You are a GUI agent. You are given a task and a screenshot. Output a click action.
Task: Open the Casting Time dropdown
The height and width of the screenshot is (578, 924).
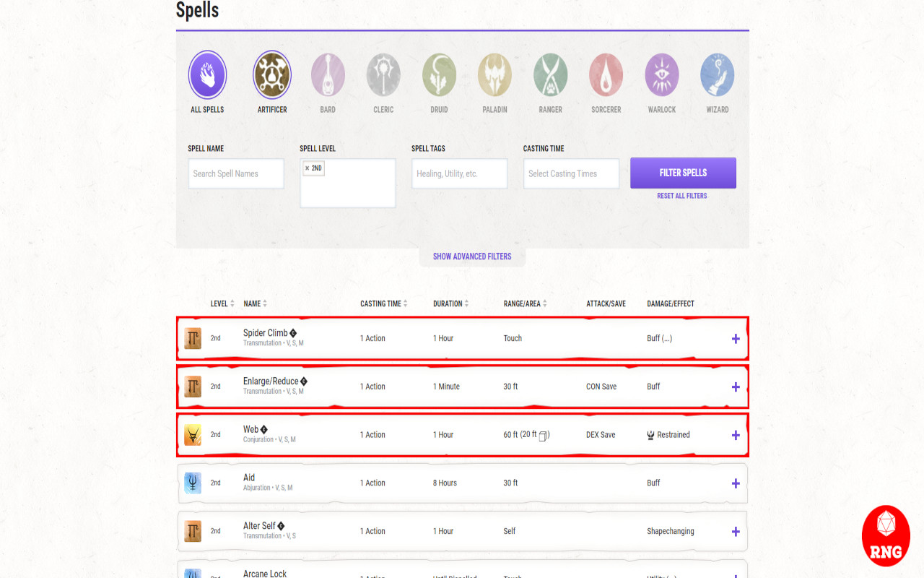571,173
